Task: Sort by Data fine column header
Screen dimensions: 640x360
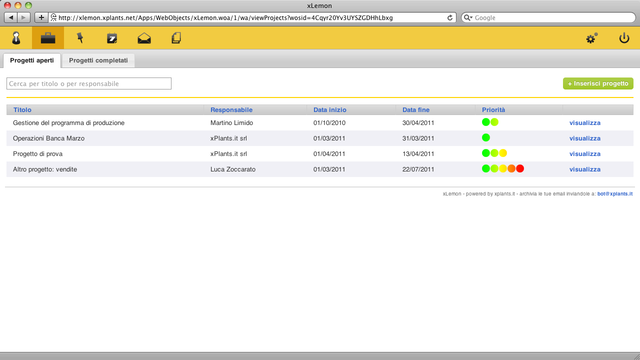Action: tap(416, 110)
